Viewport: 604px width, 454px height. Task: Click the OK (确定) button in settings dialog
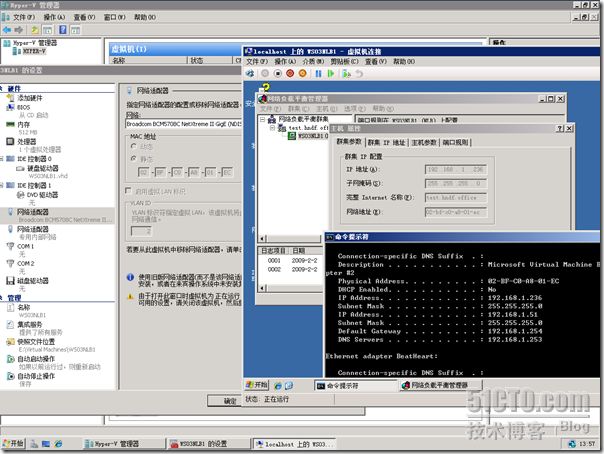pyautogui.click(x=225, y=401)
